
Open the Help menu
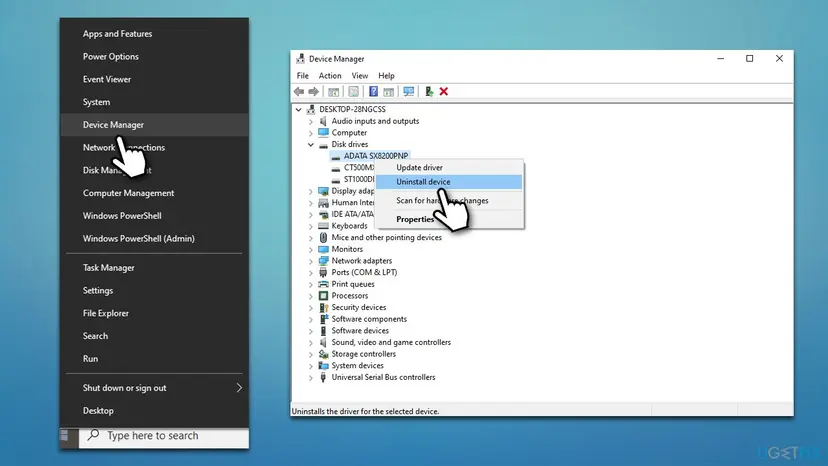pyautogui.click(x=386, y=76)
